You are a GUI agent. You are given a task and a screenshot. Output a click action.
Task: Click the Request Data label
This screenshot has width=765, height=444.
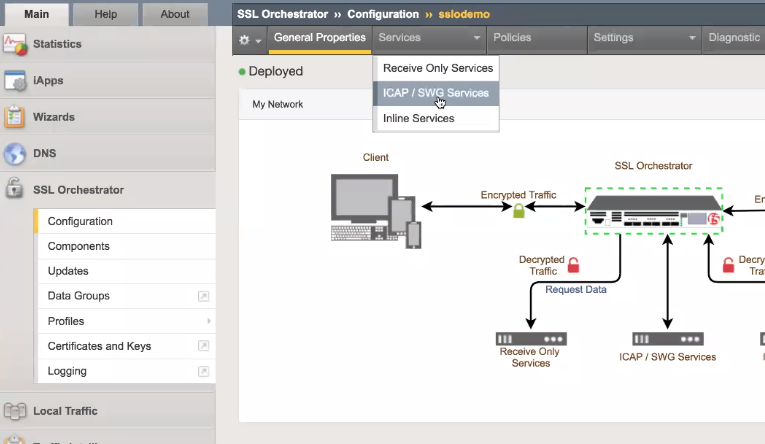pos(576,289)
